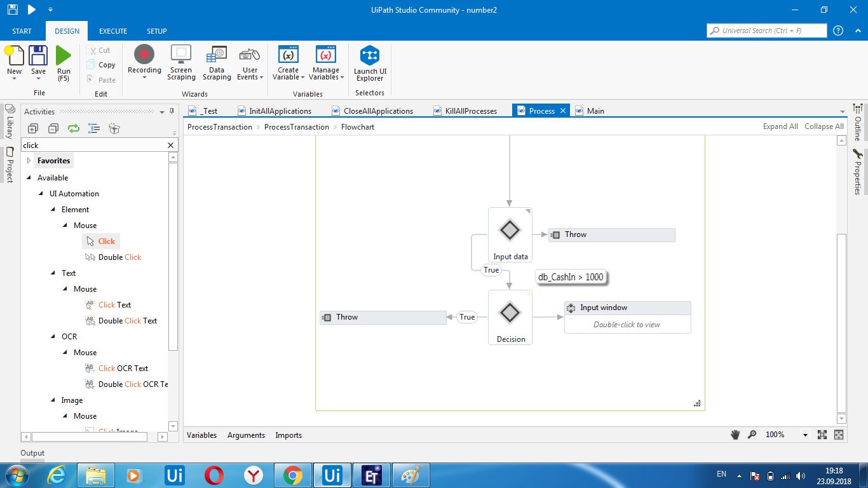868x488 pixels.
Task: Open the Arguments panel button
Action: (246, 435)
